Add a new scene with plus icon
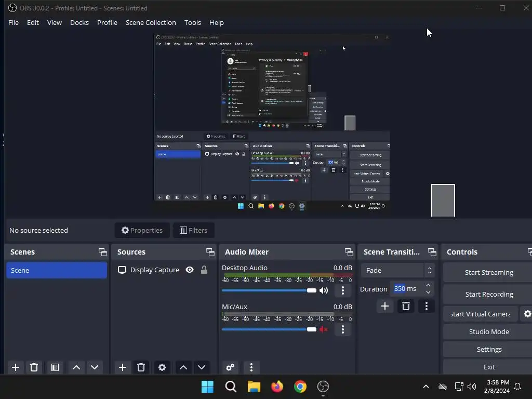The width and height of the screenshot is (532, 399). click(x=15, y=367)
